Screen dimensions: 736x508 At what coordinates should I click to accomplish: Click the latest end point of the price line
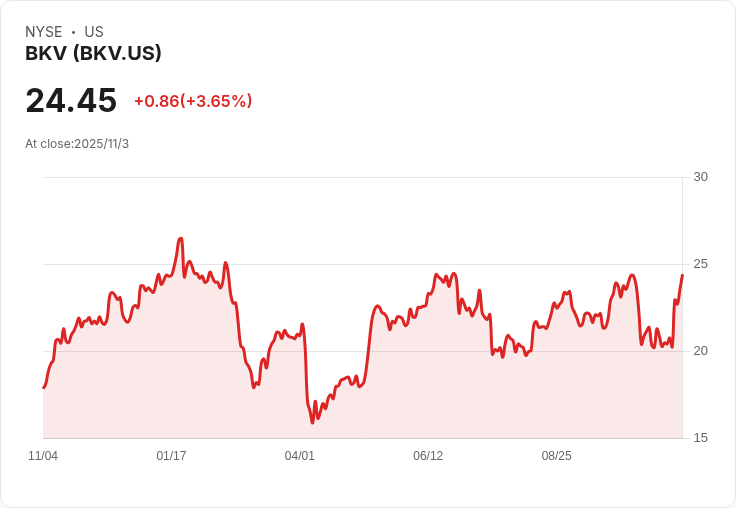click(x=682, y=275)
